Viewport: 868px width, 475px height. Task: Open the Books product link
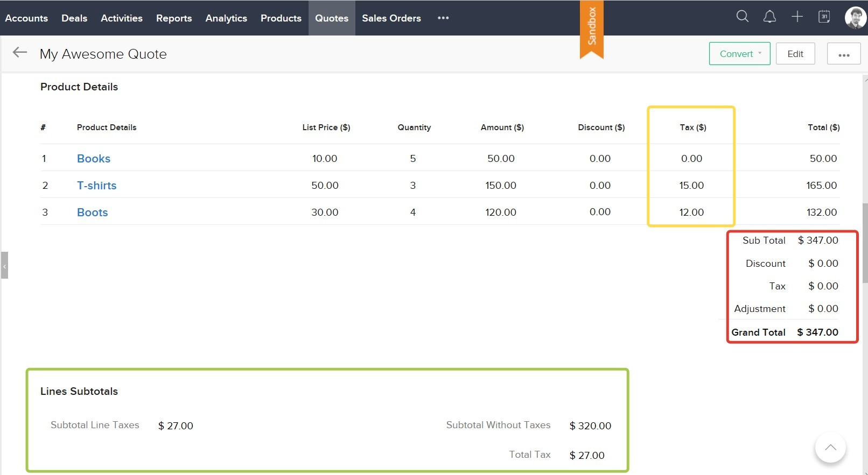[x=94, y=159]
